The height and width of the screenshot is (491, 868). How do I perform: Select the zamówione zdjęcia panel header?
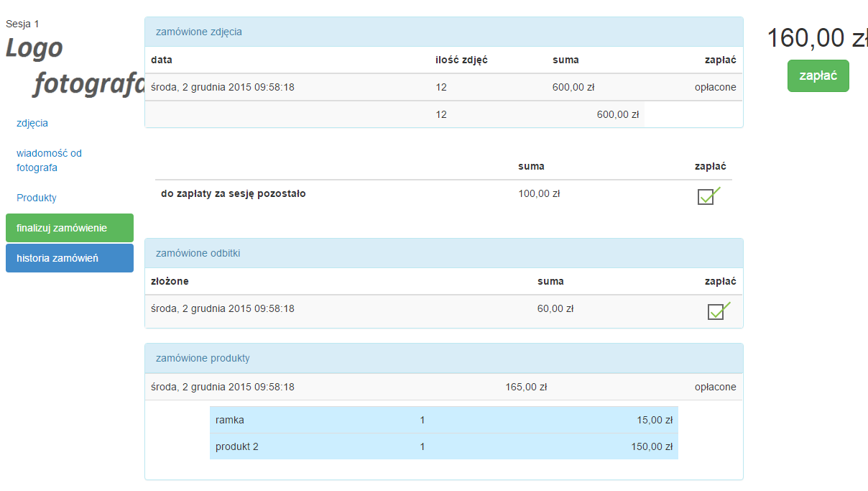443,32
